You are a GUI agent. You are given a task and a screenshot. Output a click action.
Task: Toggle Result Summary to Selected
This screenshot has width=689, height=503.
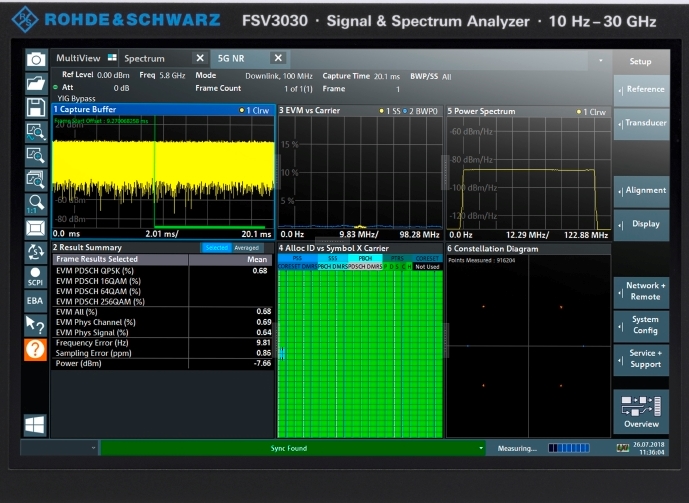click(x=216, y=248)
